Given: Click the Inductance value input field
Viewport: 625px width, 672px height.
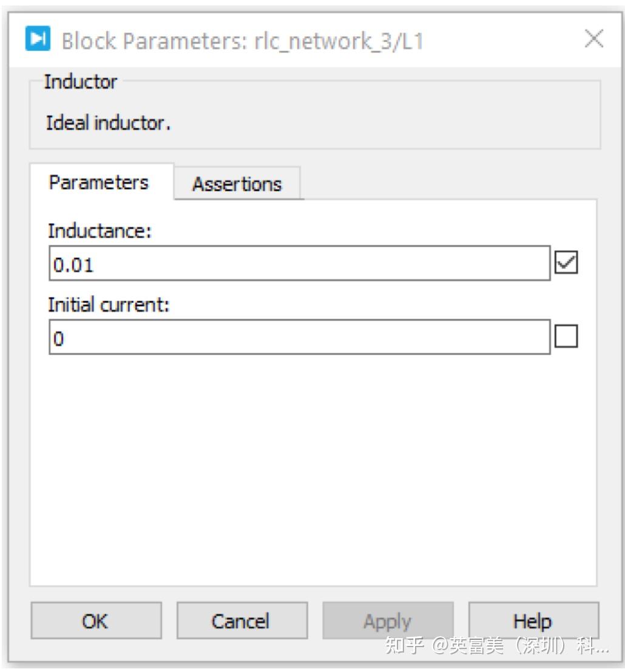Looking at the screenshot, I should (299, 264).
